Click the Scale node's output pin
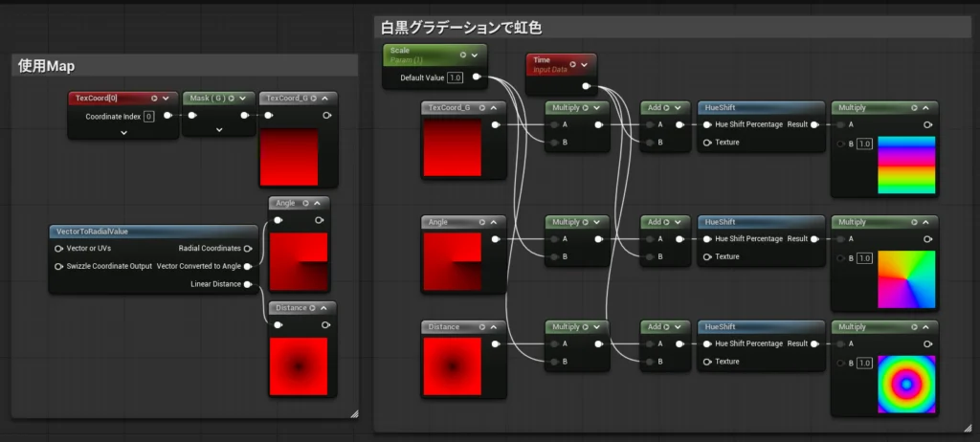The image size is (980, 442). 477,77
